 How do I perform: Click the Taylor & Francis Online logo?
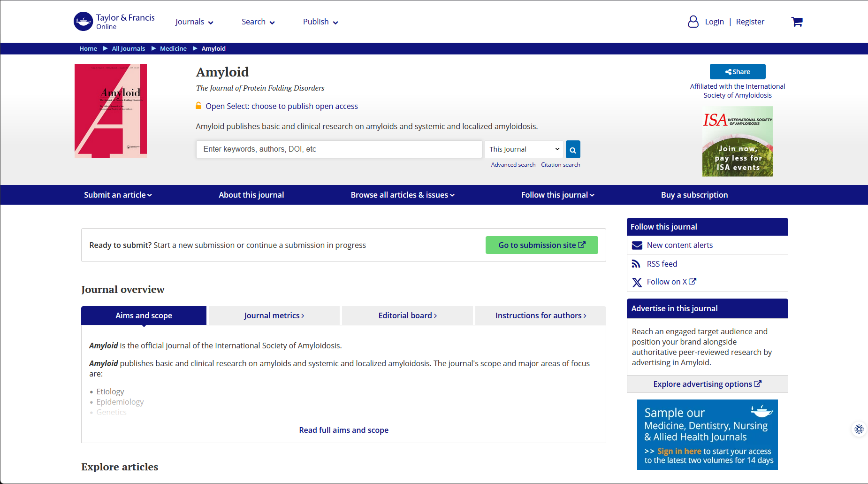click(x=114, y=22)
